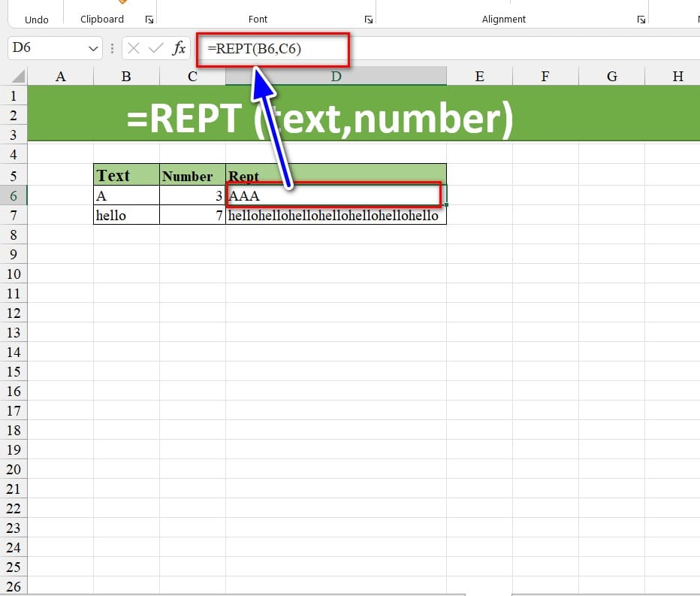Select column G header

611,76
